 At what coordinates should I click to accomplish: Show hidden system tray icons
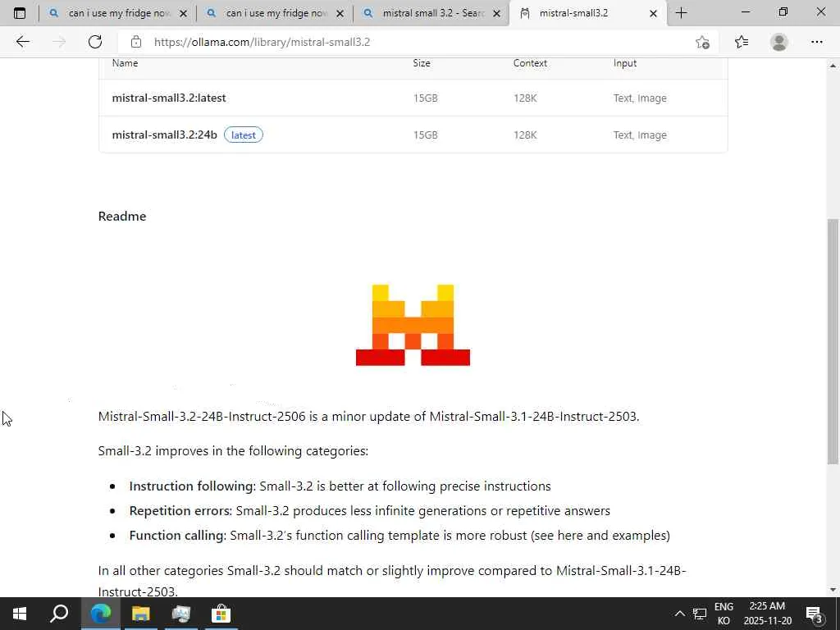tap(679, 614)
